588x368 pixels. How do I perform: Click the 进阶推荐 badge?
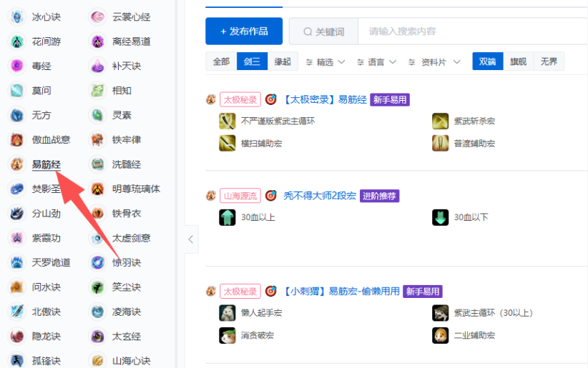click(380, 196)
